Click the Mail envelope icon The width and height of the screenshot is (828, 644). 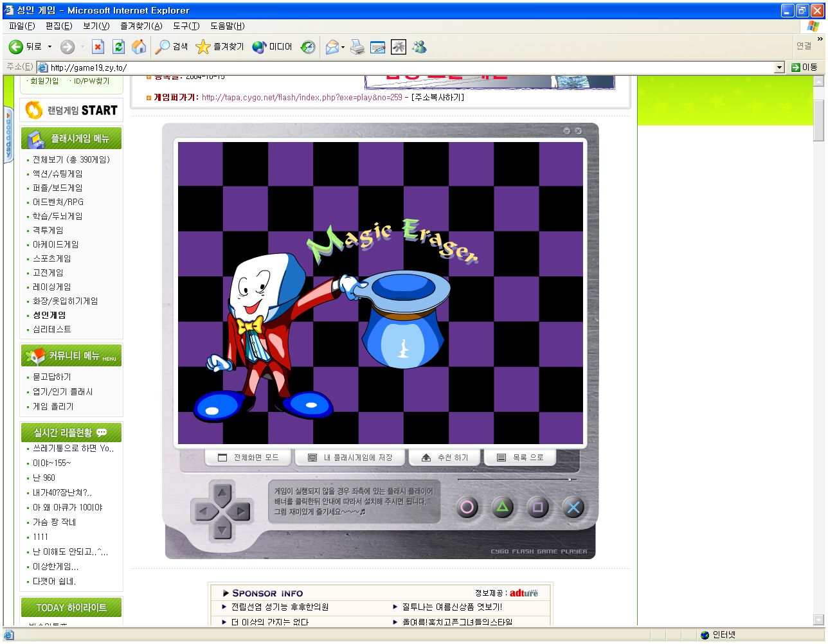pyautogui.click(x=332, y=47)
